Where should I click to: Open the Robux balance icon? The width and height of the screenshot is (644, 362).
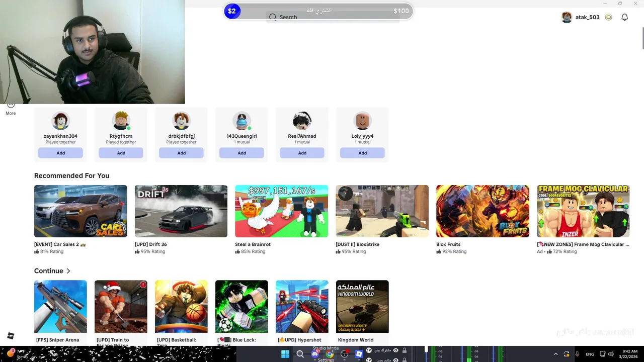pyautogui.click(x=608, y=17)
